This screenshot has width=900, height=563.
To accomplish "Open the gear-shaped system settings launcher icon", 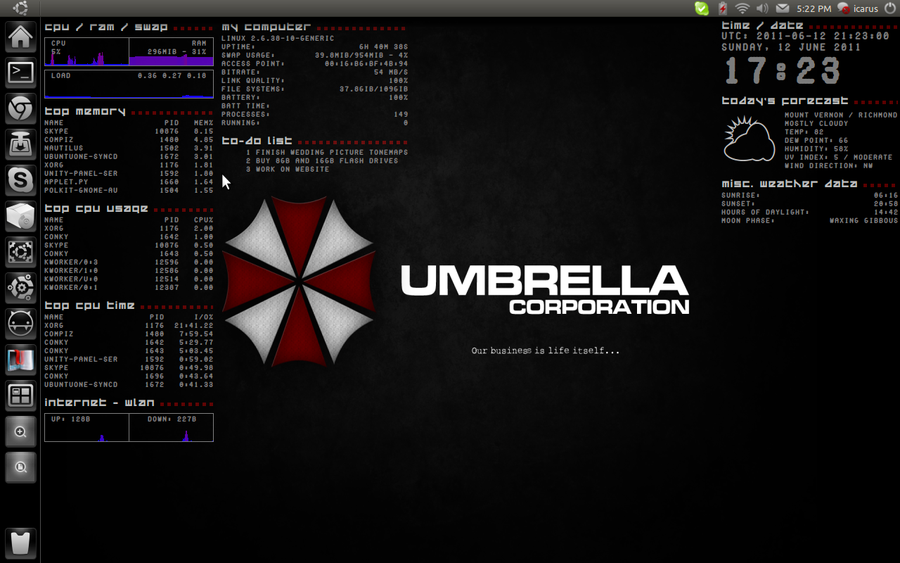I will pos(20,288).
